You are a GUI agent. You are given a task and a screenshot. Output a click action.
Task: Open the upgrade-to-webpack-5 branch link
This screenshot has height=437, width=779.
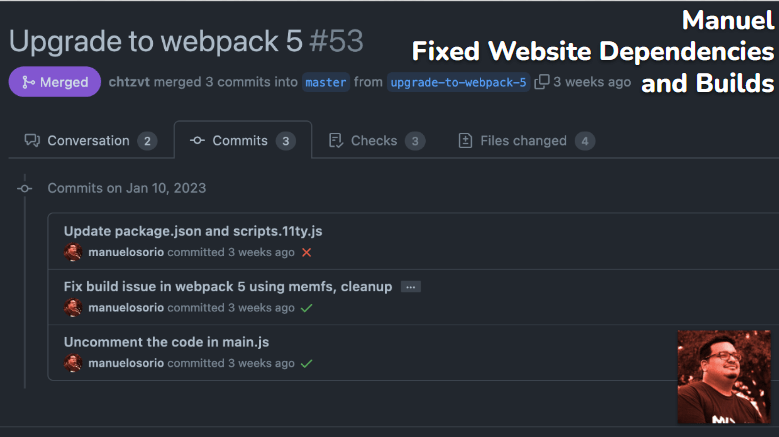[x=458, y=82]
